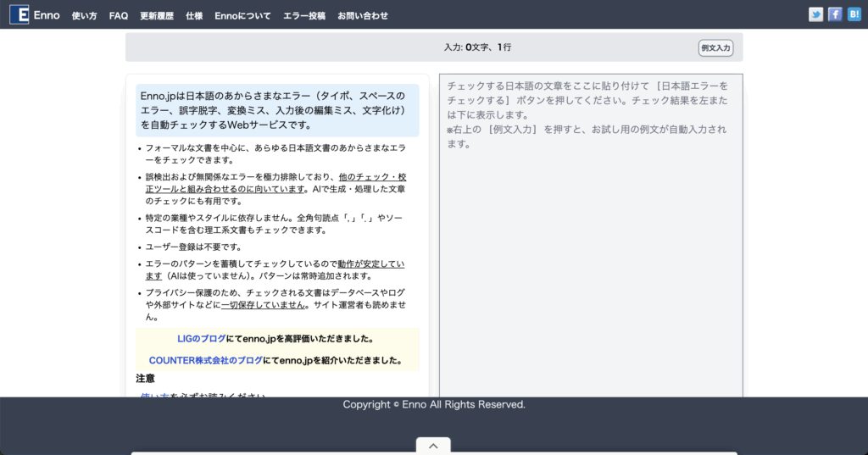Screen dimensions: 868x455
Task: Share via Hatena Bookmark B! icon
Action: click(x=854, y=14)
